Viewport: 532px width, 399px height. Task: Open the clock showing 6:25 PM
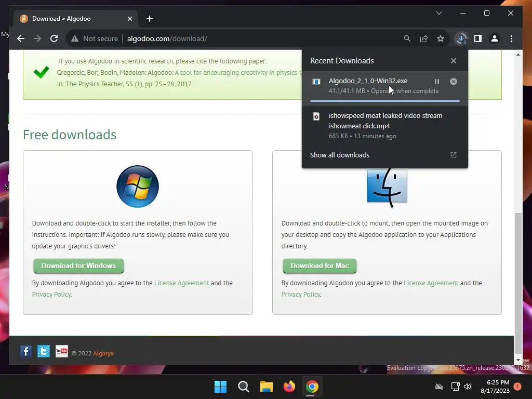(x=495, y=387)
